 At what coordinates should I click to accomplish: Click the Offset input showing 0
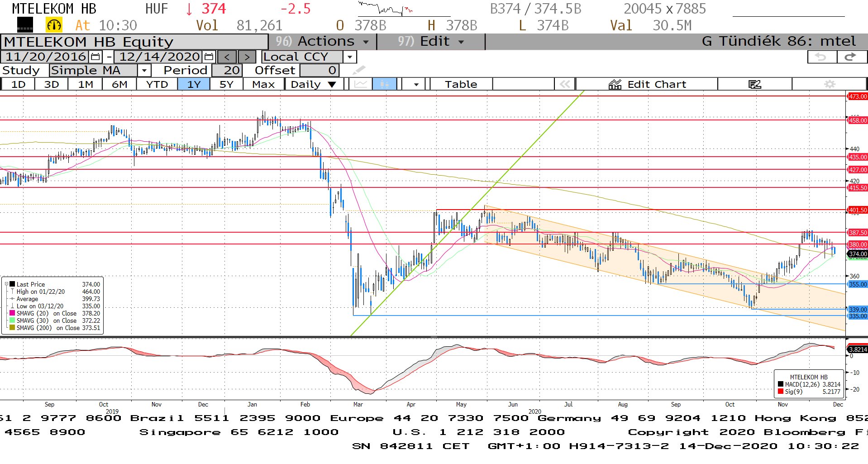pos(320,70)
